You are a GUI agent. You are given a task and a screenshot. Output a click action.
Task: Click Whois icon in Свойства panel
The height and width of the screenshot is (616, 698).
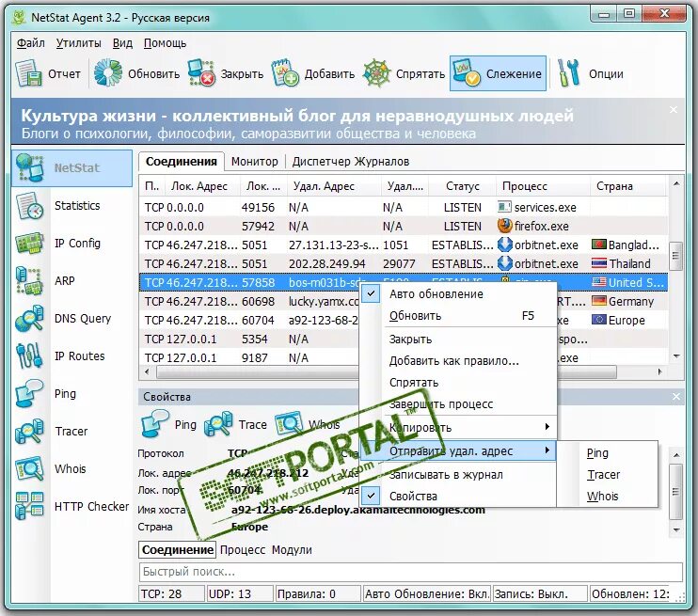point(289,424)
